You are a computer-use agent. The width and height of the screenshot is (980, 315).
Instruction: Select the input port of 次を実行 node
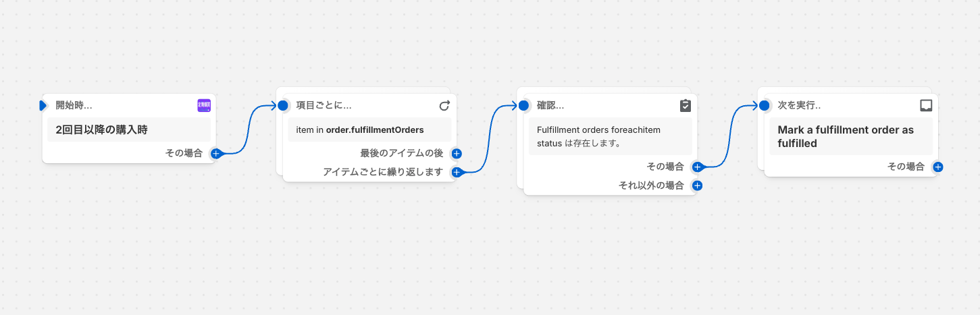[765, 105]
